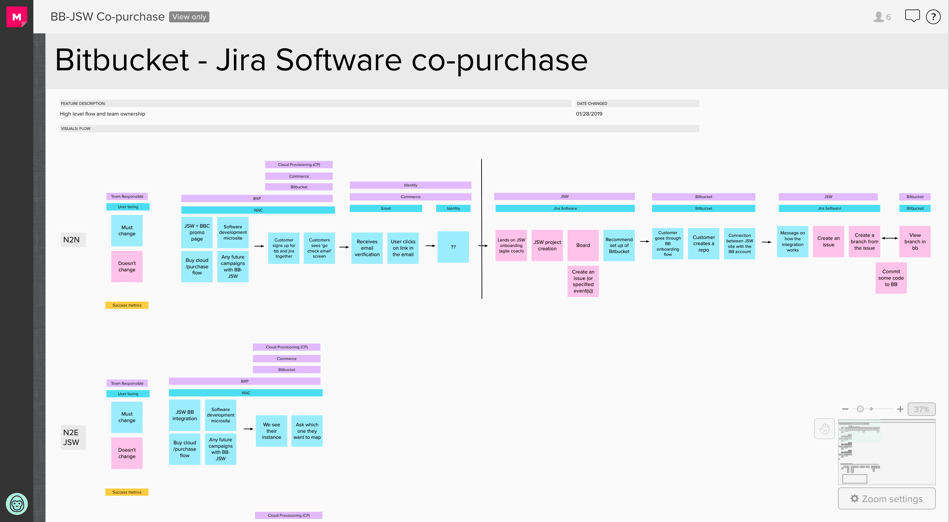Open the help question mark icon
This screenshot has height=522, width=949.
pyautogui.click(x=933, y=17)
